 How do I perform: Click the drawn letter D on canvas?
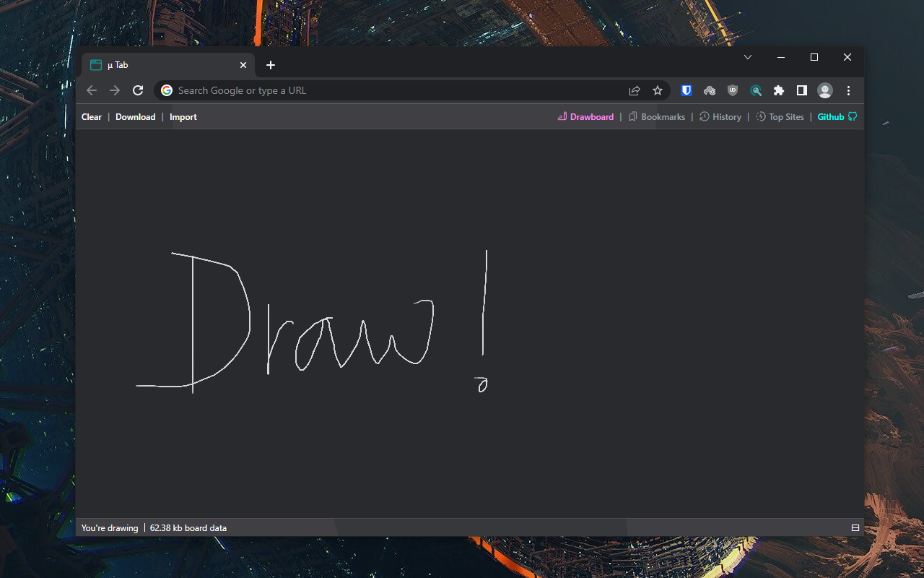pyautogui.click(x=192, y=322)
